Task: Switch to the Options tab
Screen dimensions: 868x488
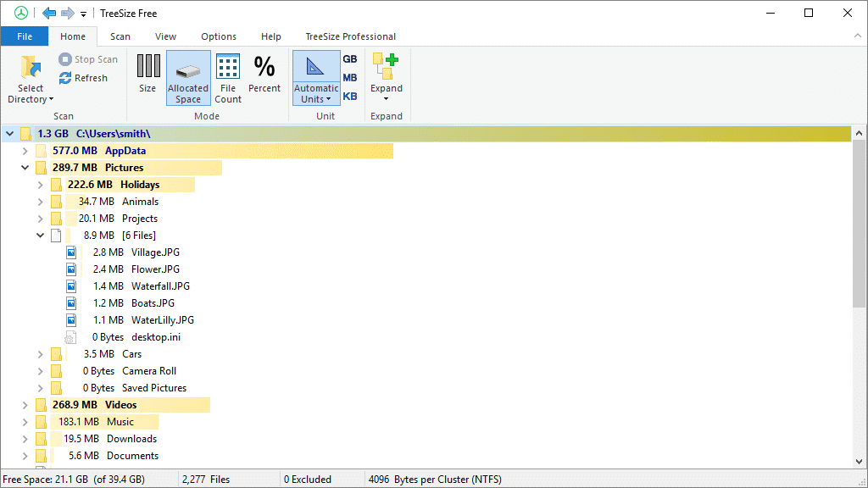Action: 219,36
